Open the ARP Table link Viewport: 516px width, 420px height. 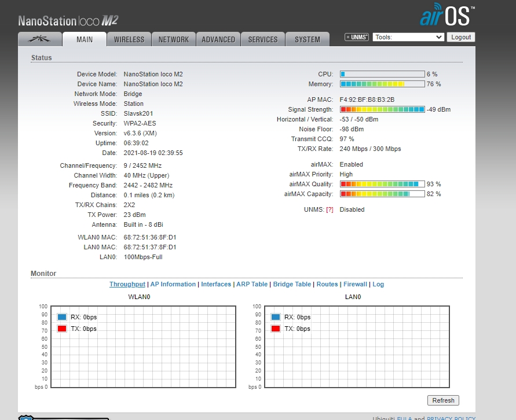click(x=252, y=284)
